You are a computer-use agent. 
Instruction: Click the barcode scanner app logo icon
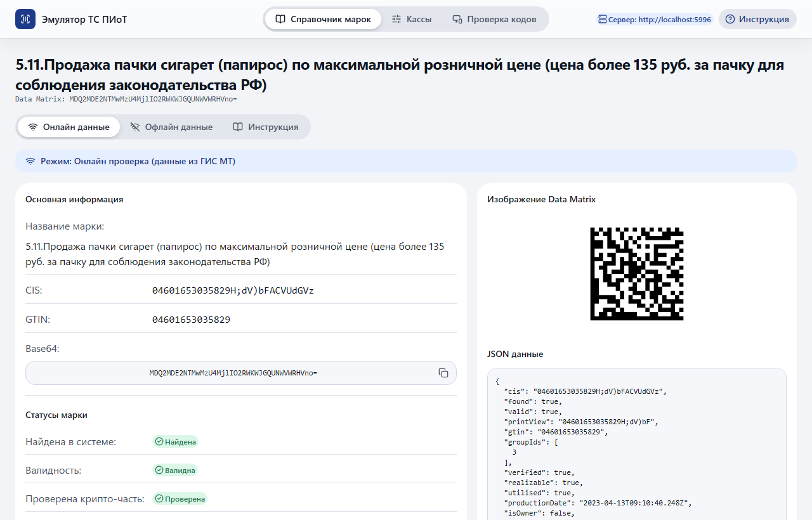pyautogui.click(x=25, y=19)
